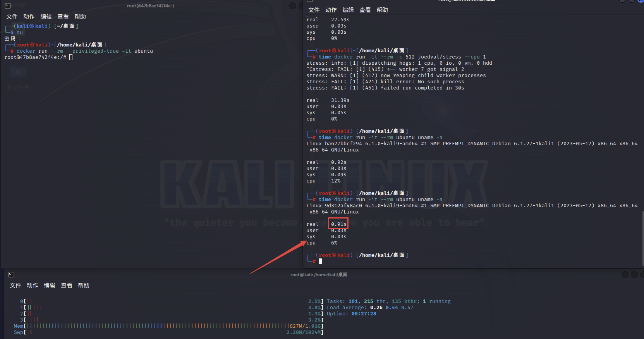
Task: Click the CPU 2 usage meter in htop
Action: 172,314
